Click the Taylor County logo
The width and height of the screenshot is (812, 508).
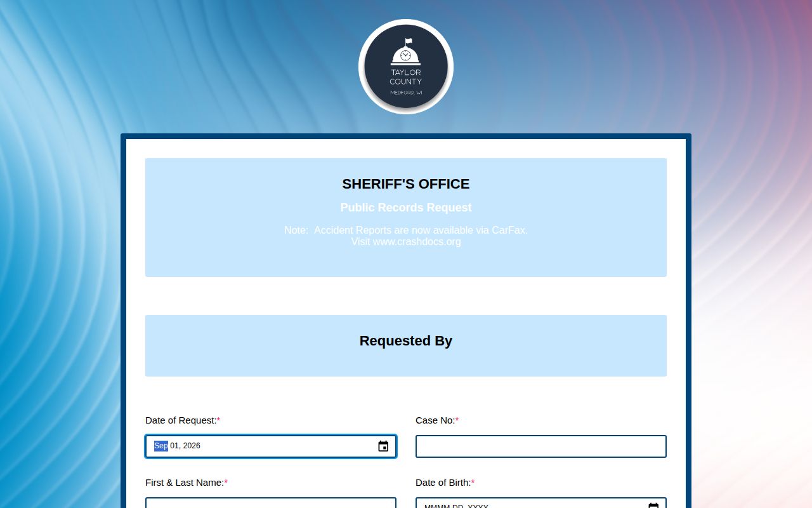(406, 67)
